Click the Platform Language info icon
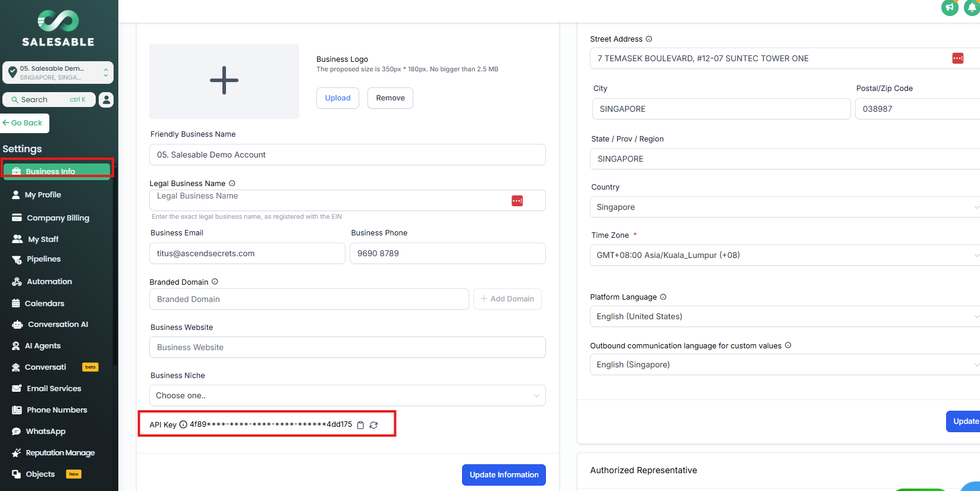This screenshot has height=491, width=980. (x=663, y=297)
